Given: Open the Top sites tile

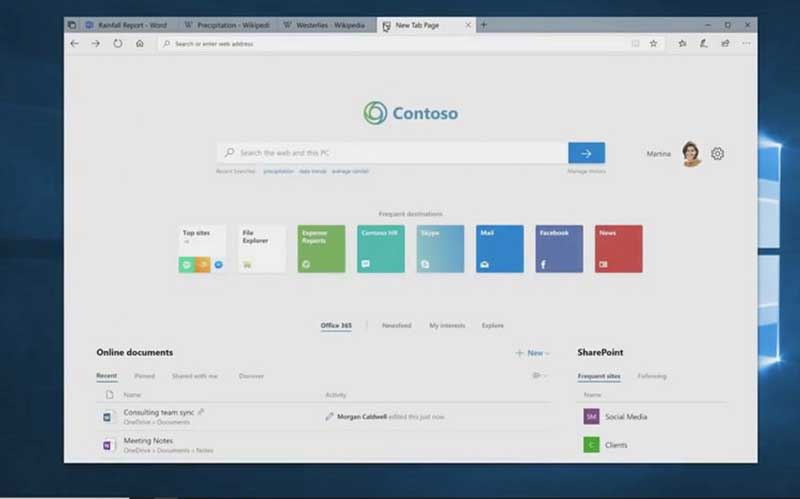Looking at the screenshot, I should pyautogui.click(x=203, y=249).
